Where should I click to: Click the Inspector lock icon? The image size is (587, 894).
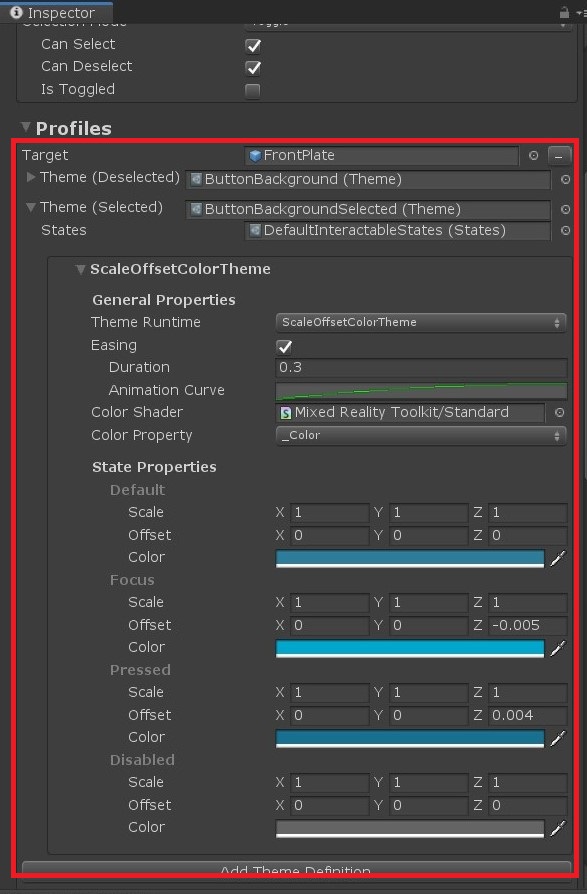(x=564, y=12)
